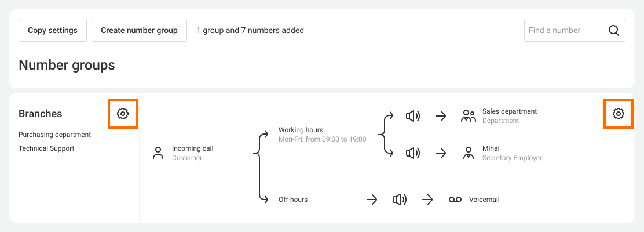
Task: Click speaker icon before Sales department
Action: 413,116
